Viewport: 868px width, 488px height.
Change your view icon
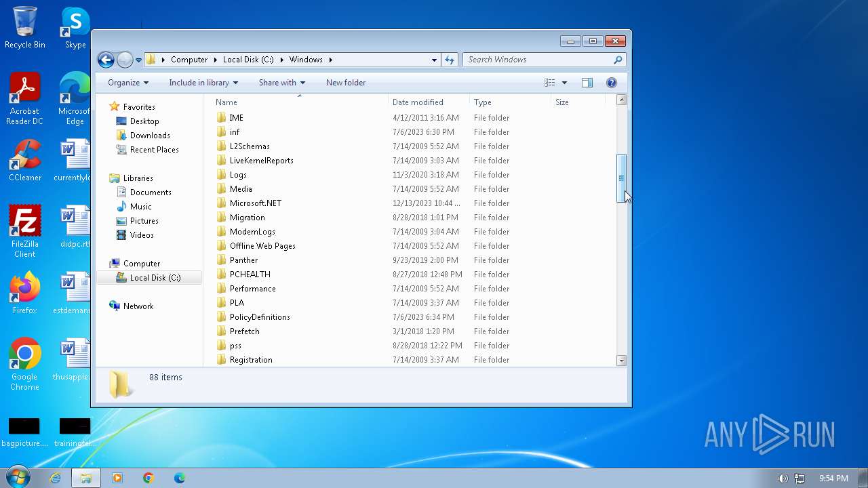point(550,83)
